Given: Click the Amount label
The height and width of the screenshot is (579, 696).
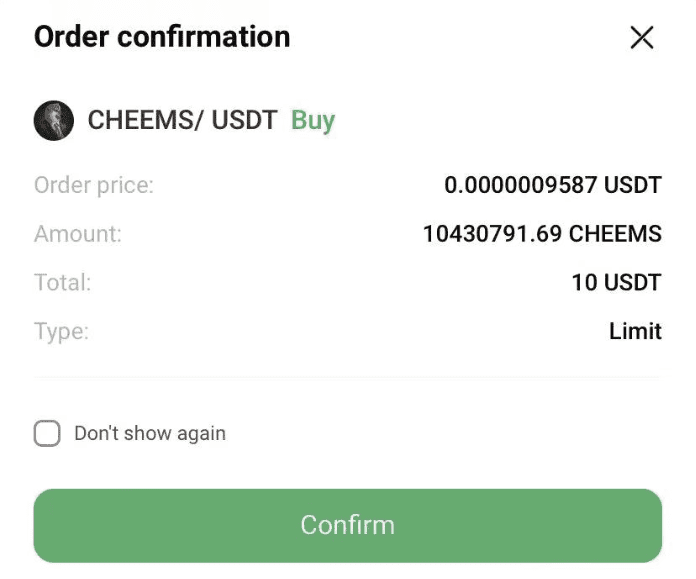Looking at the screenshot, I should [x=78, y=234].
